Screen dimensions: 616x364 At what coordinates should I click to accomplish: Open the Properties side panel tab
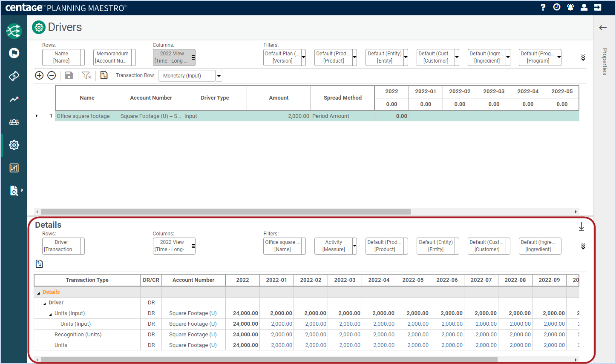(x=604, y=62)
